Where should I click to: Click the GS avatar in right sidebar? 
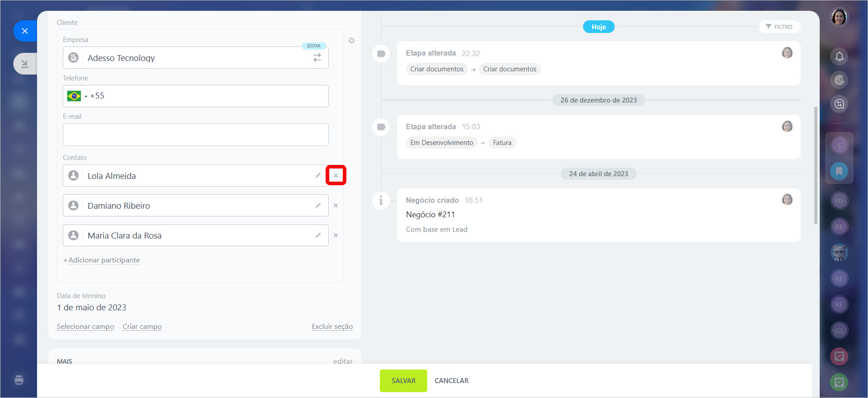(x=839, y=331)
